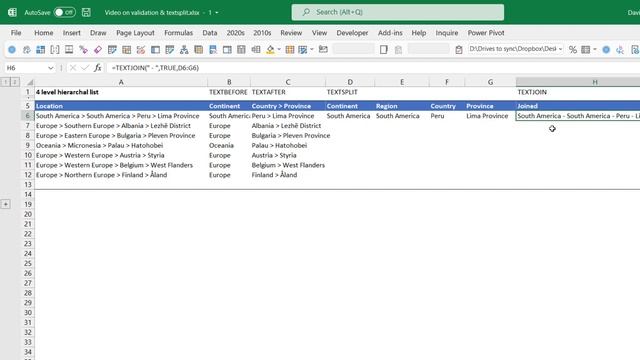
Task: Click the blue circle icon after path box
Action: click(606, 50)
